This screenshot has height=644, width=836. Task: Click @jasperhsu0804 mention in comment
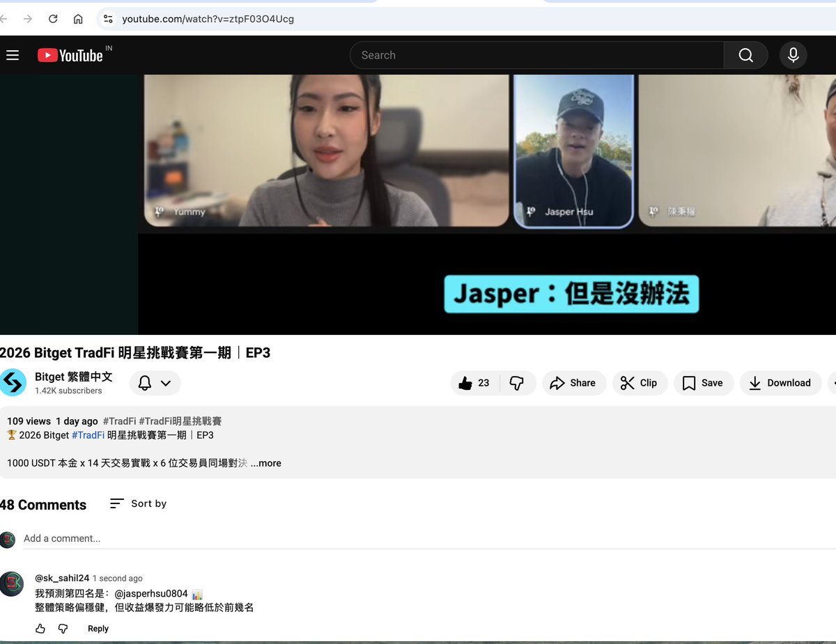point(151,594)
